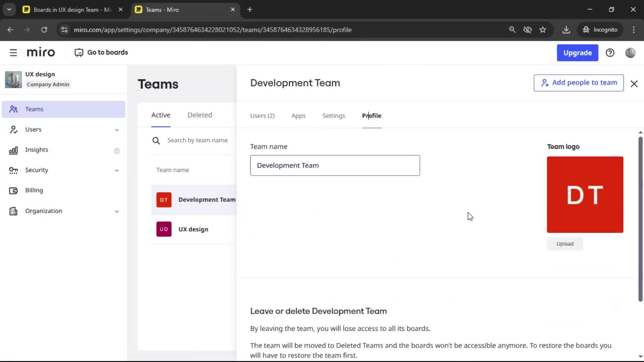Click the UX design company avatar
This screenshot has width=644, height=362.
[13, 79]
